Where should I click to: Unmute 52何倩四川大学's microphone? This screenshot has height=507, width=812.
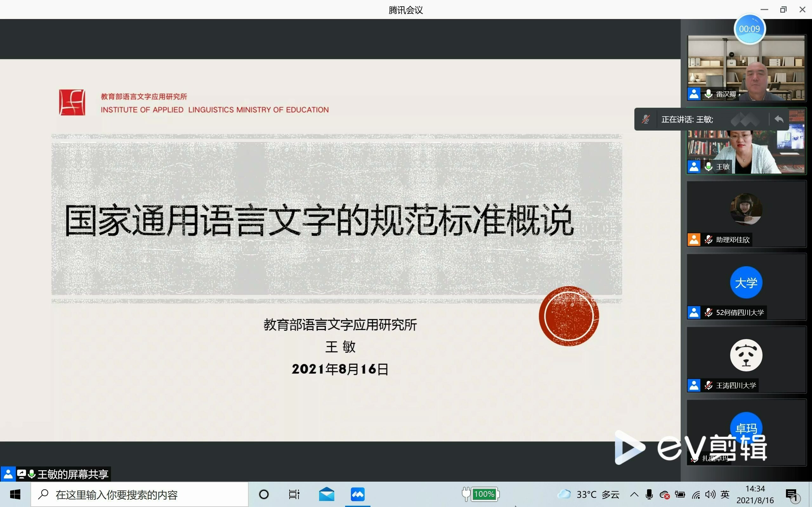click(x=709, y=312)
